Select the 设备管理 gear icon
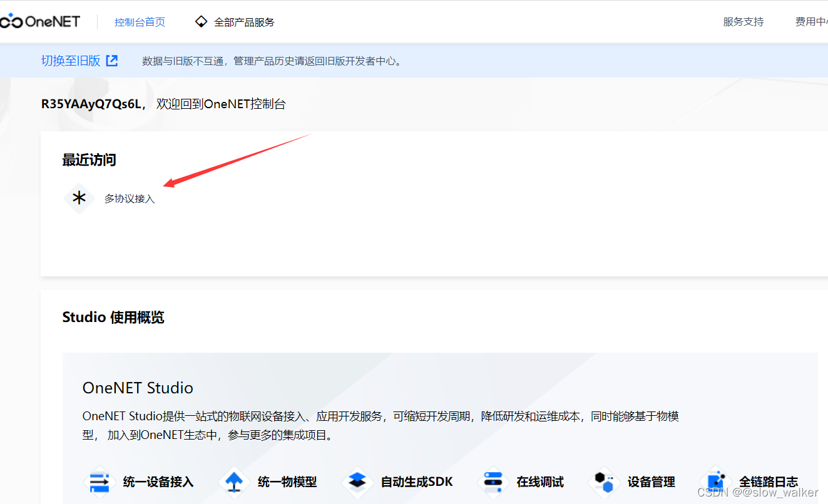 [603, 481]
